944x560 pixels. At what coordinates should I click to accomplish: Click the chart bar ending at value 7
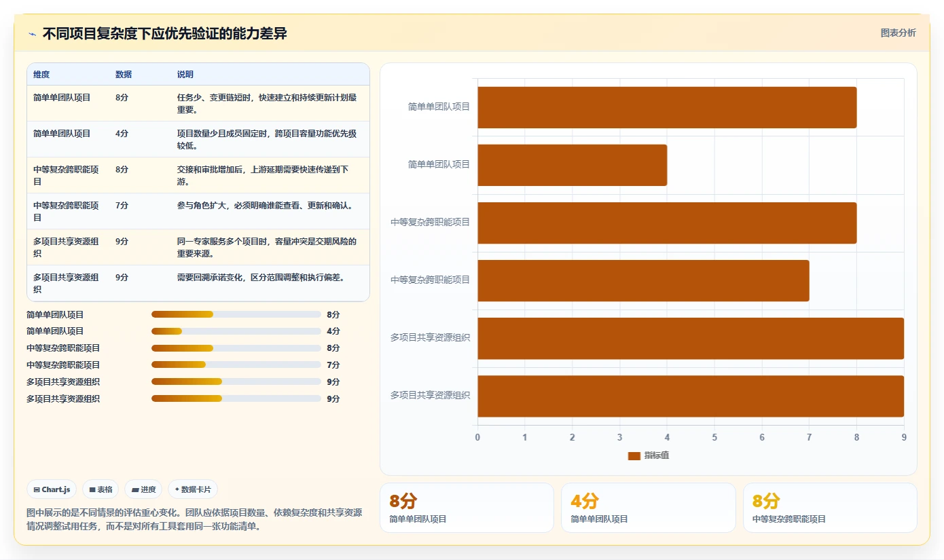pos(643,280)
